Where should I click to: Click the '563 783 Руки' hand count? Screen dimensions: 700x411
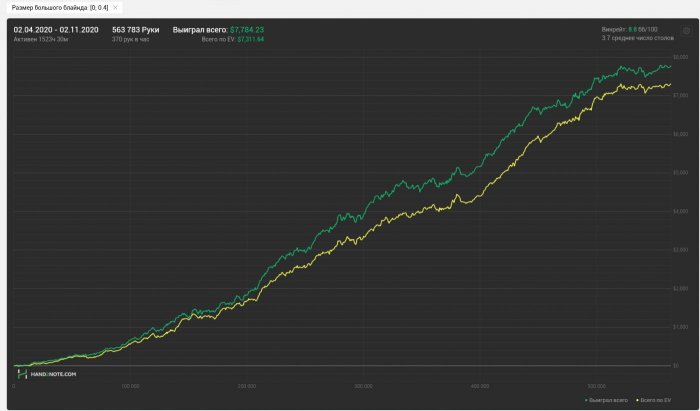(136, 30)
